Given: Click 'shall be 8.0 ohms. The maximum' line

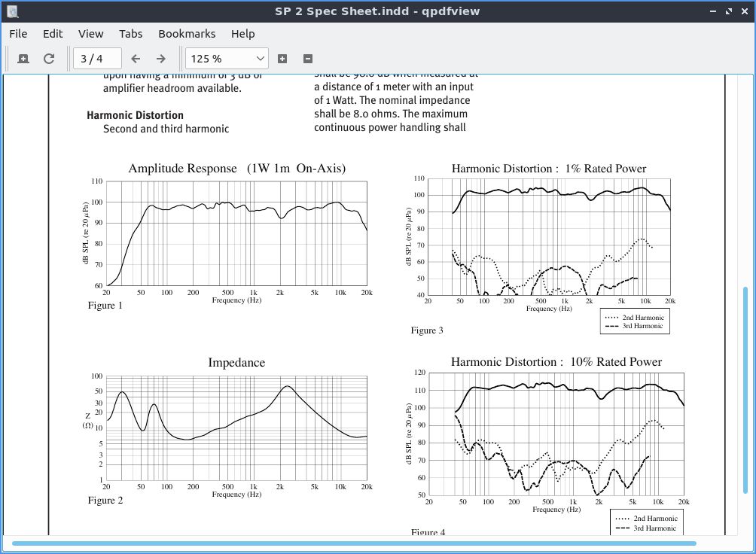Looking at the screenshot, I should coord(391,114).
